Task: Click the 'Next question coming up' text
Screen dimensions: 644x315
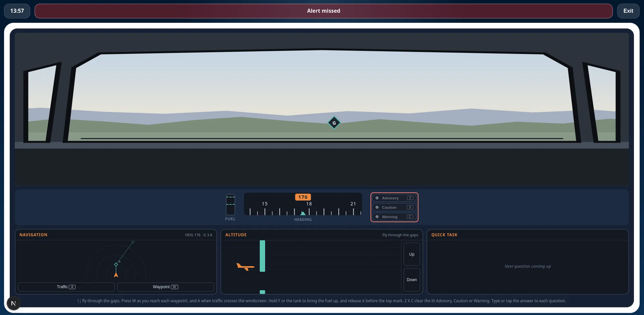Action: 528,266
